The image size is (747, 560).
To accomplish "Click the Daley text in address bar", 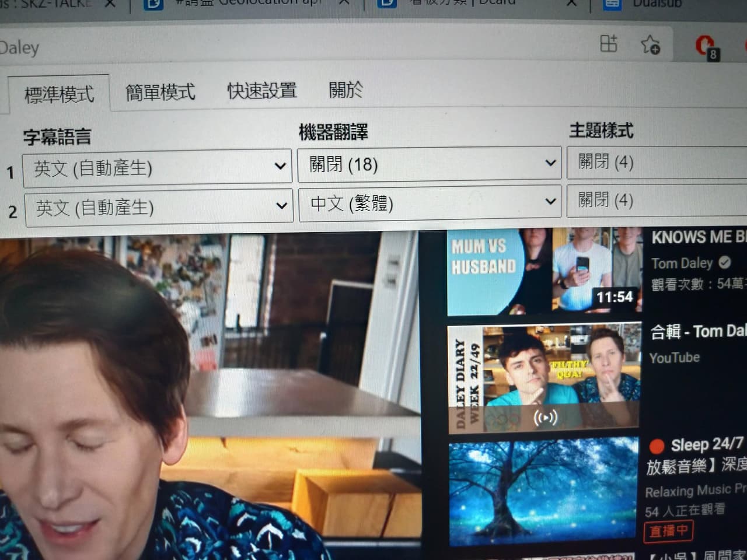I will tap(19, 47).
